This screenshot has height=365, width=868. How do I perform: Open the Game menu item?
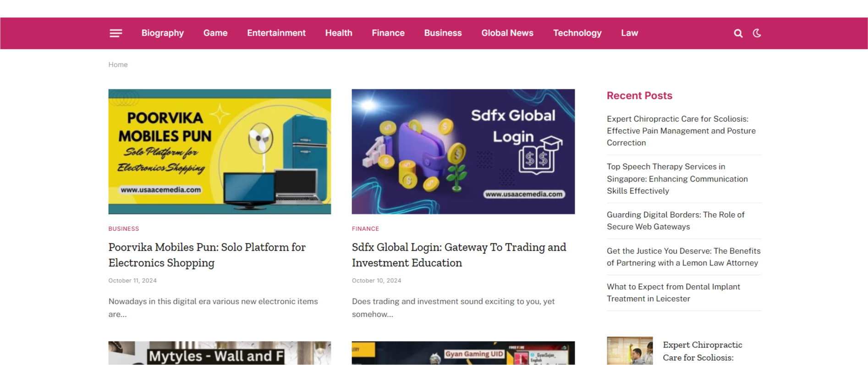coord(215,33)
